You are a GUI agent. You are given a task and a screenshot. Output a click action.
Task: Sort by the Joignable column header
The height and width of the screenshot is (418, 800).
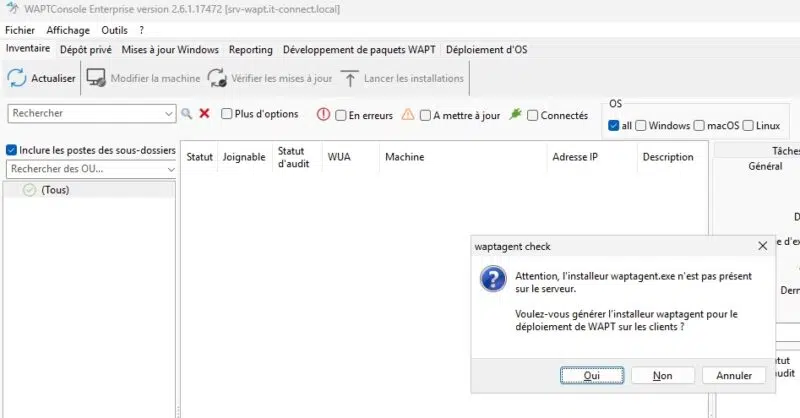pos(244,157)
